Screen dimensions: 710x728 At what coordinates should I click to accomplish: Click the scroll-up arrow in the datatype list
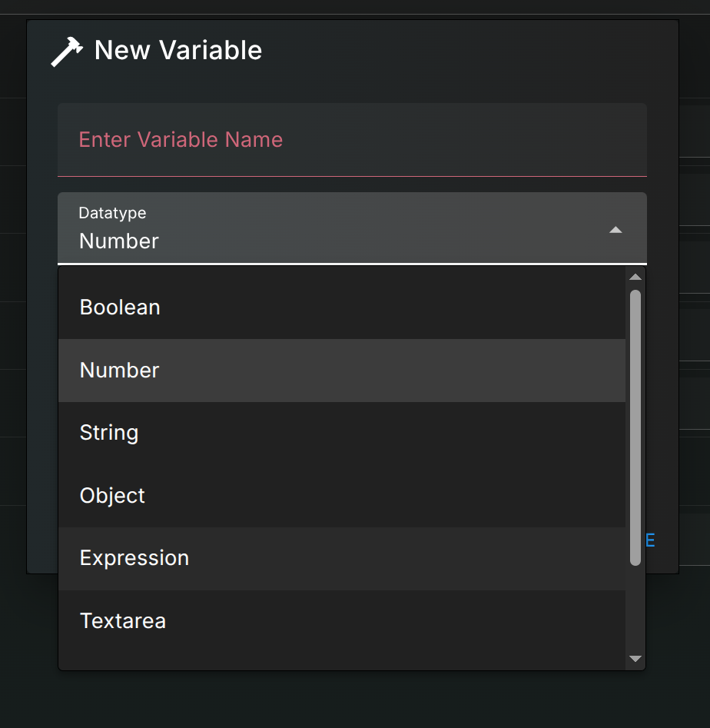point(635,278)
